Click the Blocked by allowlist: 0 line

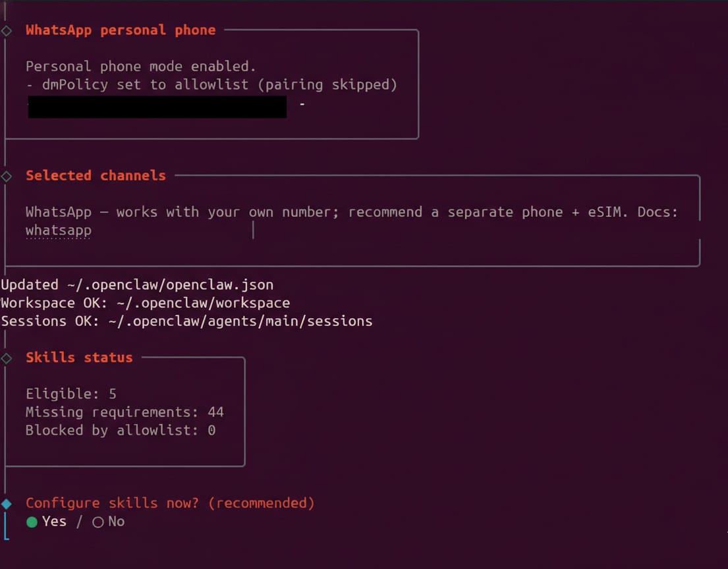121,431
